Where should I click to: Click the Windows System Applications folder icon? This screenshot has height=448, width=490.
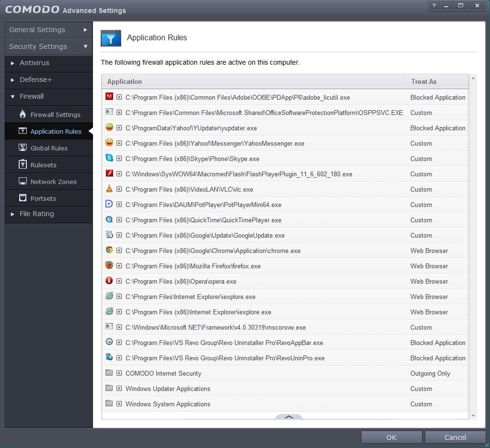coord(109,403)
